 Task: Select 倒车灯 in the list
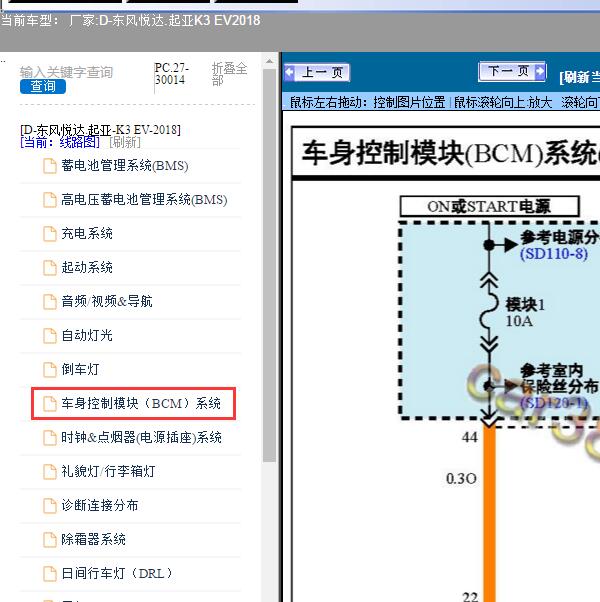(80, 369)
